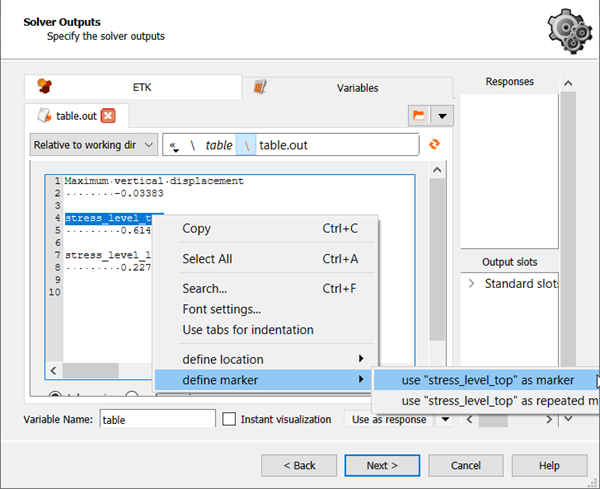Viewport: 600px width, 489px height.
Task: Click the Variables calculator icon
Action: coord(260,87)
